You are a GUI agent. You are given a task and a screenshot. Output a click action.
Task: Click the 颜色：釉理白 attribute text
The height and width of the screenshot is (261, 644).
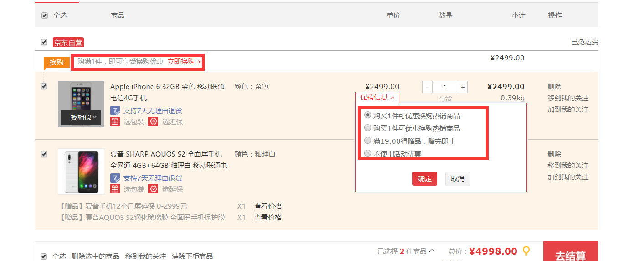pos(255,154)
